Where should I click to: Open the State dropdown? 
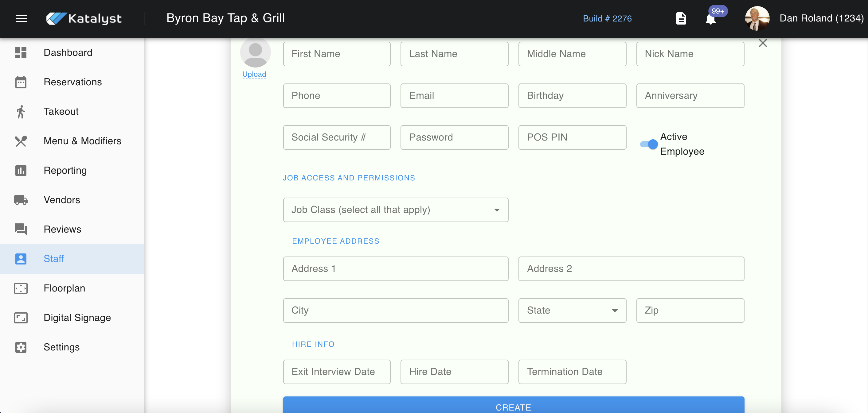click(x=572, y=310)
